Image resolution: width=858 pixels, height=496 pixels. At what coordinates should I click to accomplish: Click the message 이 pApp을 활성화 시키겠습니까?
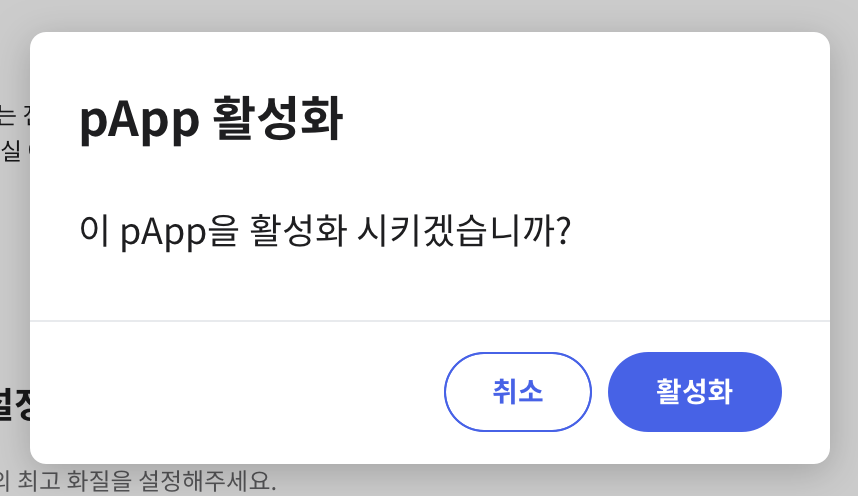point(326,230)
